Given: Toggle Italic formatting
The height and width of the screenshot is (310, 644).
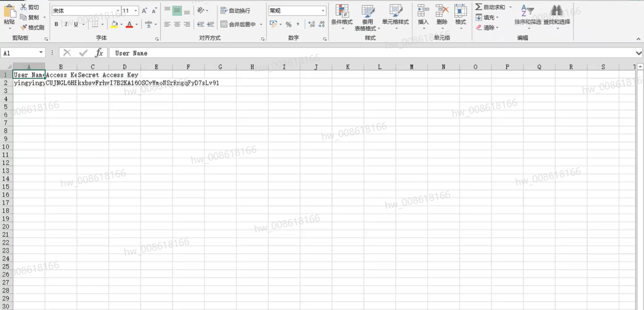Looking at the screenshot, I should (x=66, y=24).
